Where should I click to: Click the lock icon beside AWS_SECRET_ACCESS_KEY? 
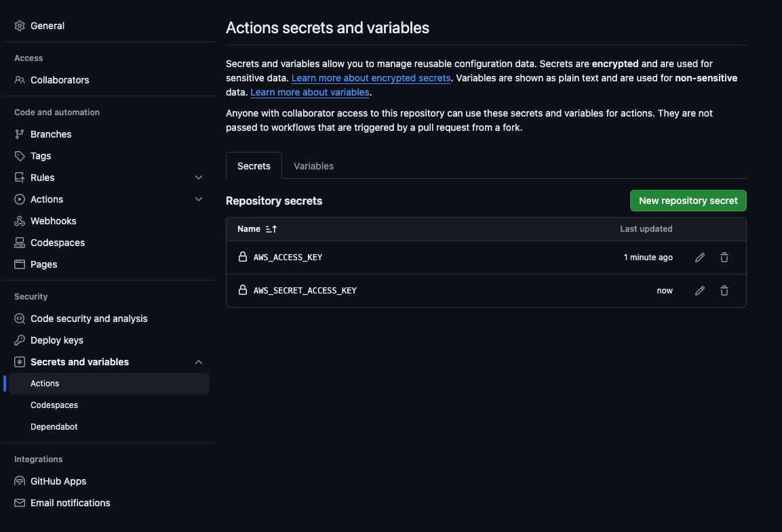click(x=242, y=290)
